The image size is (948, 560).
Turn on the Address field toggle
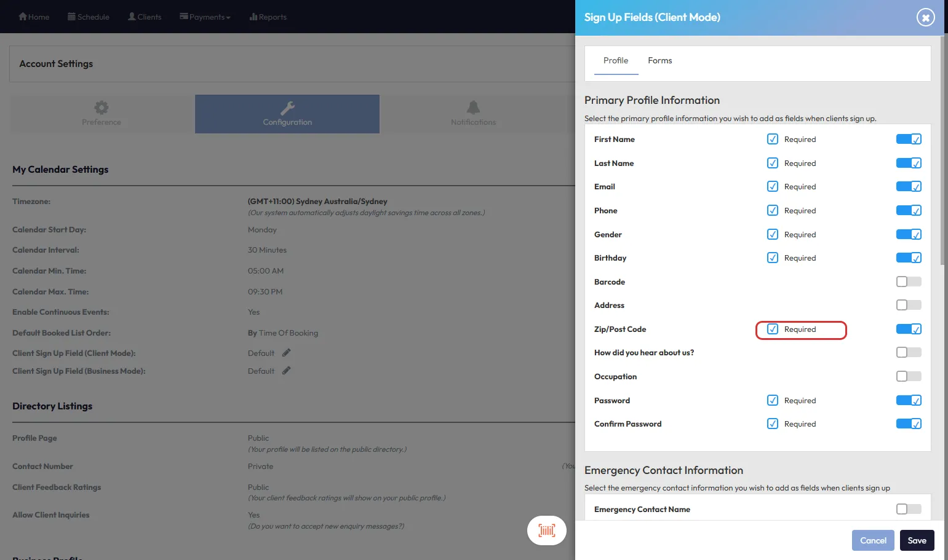coord(908,305)
